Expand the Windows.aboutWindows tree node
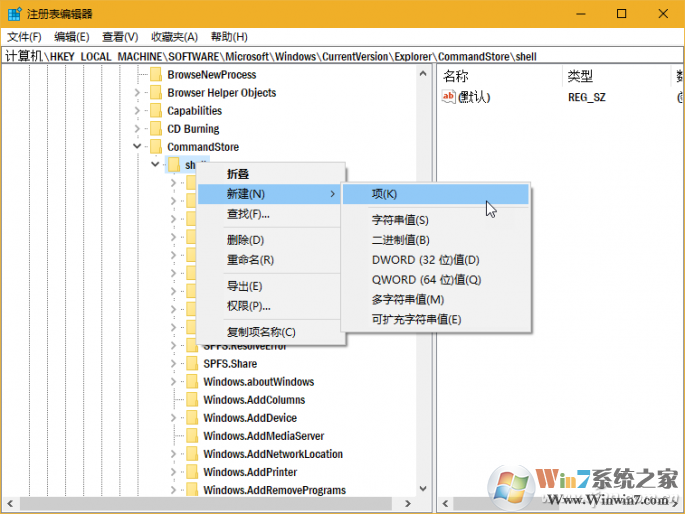 [173, 382]
